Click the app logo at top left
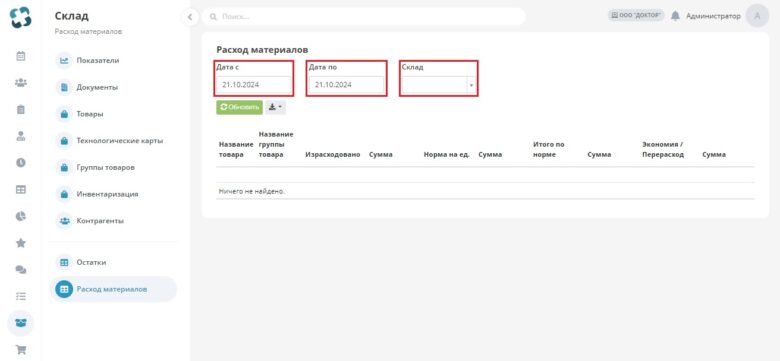This screenshot has height=361, width=780. [x=20, y=16]
